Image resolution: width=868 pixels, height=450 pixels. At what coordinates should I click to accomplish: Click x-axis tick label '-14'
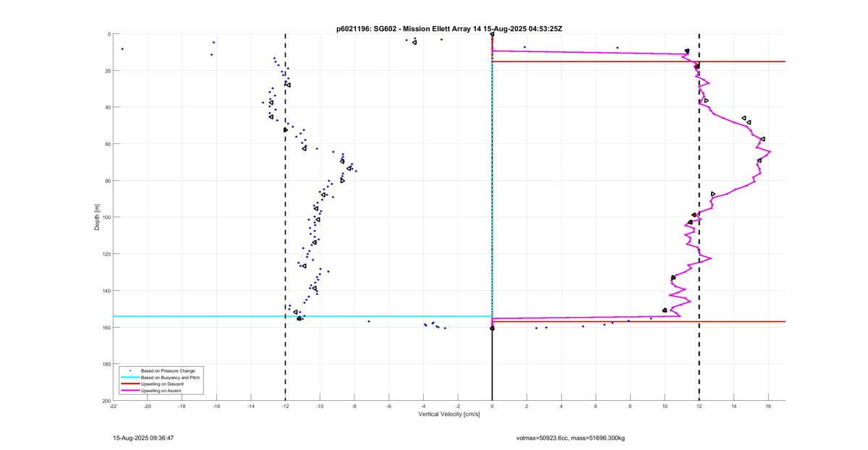(251, 407)
